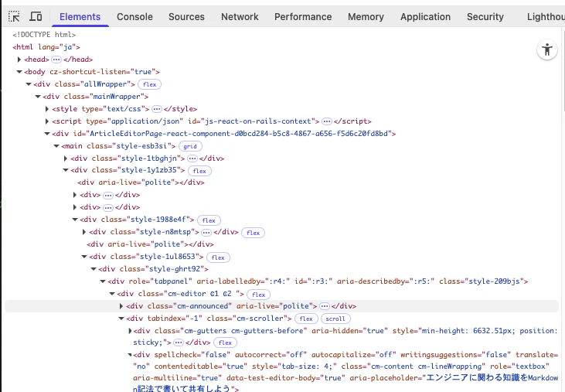Expand the js-react-on-rails-context script node
Image resolution: width=565 pixels, height=392 pixels.
coord(47,121)
